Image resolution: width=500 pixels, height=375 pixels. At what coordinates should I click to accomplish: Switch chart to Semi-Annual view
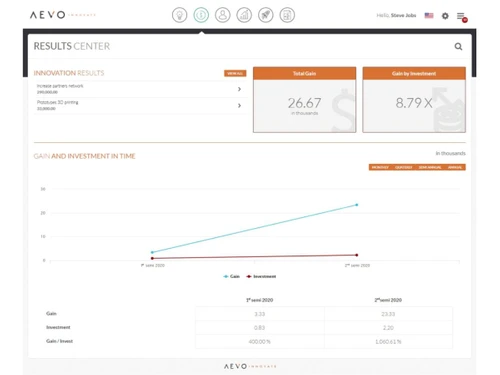coord(430,167)
